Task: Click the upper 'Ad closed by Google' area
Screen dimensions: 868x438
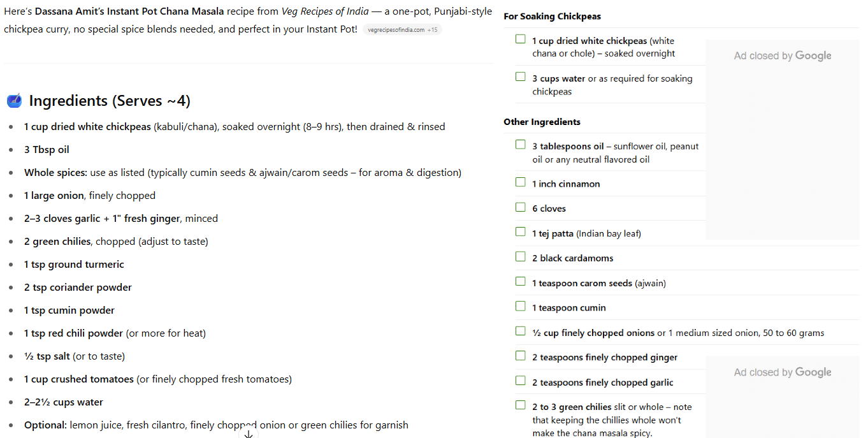Action: tap(782, 56)
